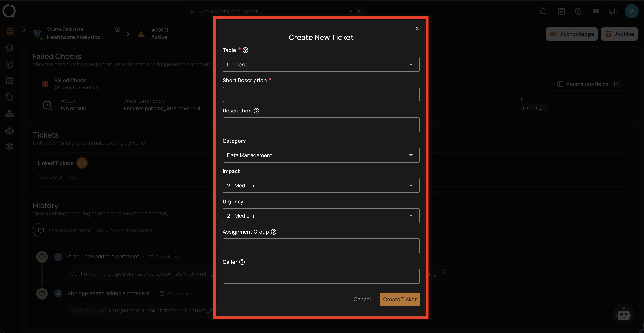This screenshot has height=333, width=644.
Task: Expand the Impact dropdown
Action: pyautogui.click(x=321, y=185)
